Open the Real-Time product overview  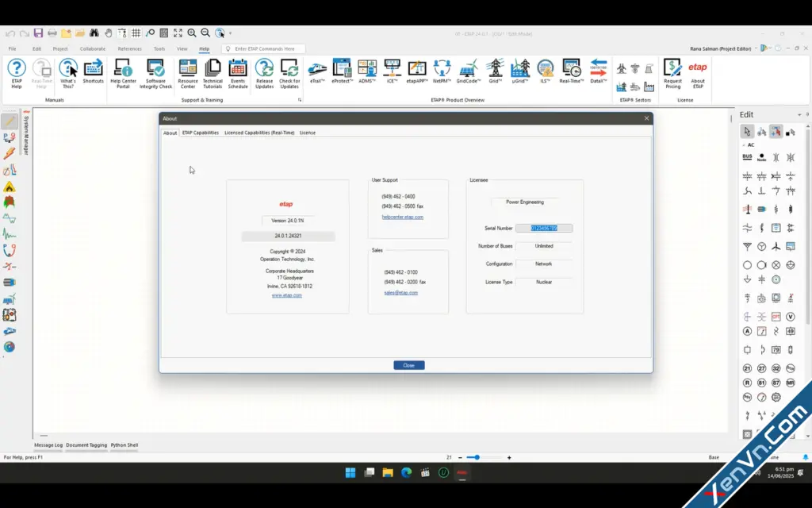[571, 71]
